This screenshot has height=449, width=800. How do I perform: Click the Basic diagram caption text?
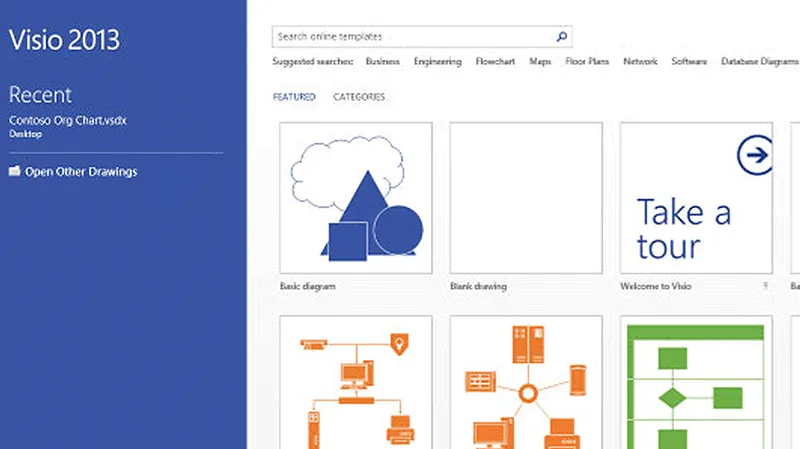point(308,286)
